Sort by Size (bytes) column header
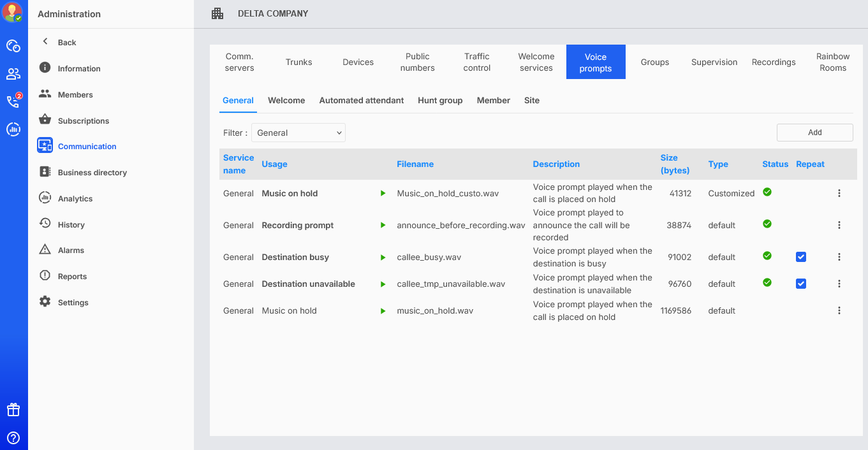Viewport: 868px width, 450px height. click(675, 164)
